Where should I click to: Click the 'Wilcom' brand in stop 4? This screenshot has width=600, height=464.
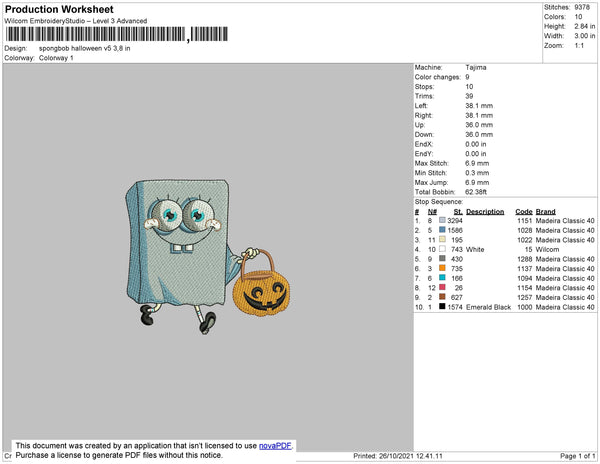(548, 249)
